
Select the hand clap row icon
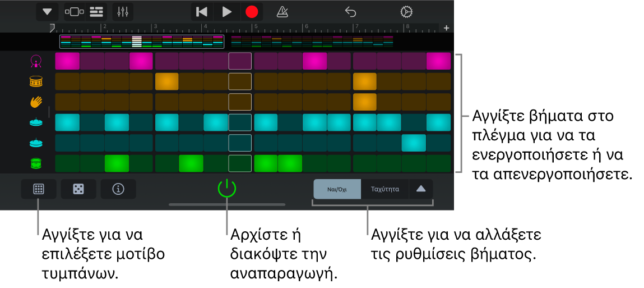point(36,102)
